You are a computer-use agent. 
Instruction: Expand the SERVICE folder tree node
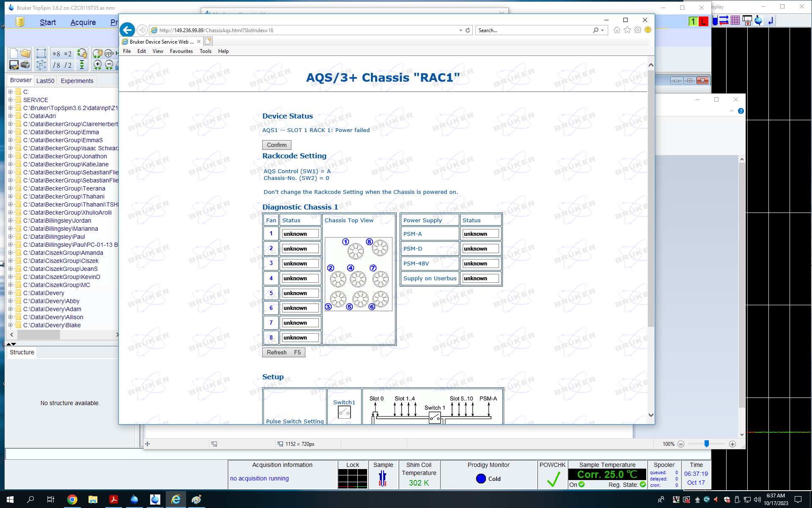10,100
